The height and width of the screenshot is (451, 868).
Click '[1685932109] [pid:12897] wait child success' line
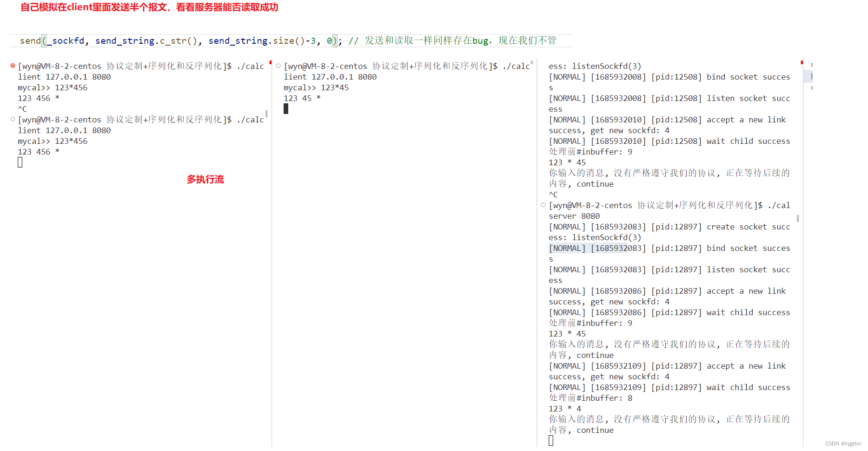tap(669, 387)
